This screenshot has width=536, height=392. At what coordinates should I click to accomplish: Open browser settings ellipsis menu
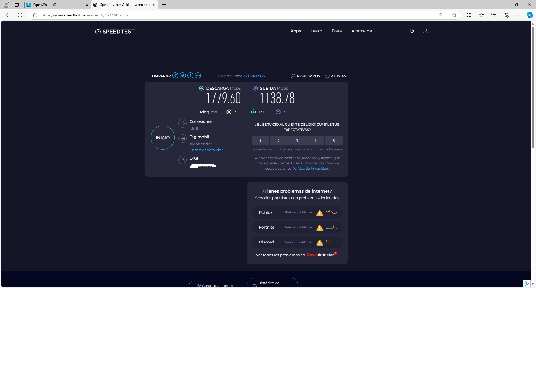[518, 15]
